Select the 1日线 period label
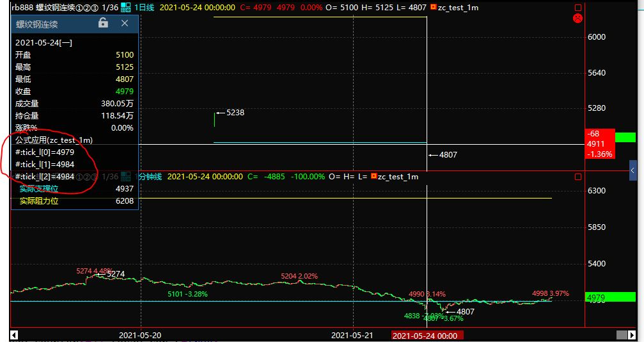This screenshot has height=342, width=644. (145, 8)
